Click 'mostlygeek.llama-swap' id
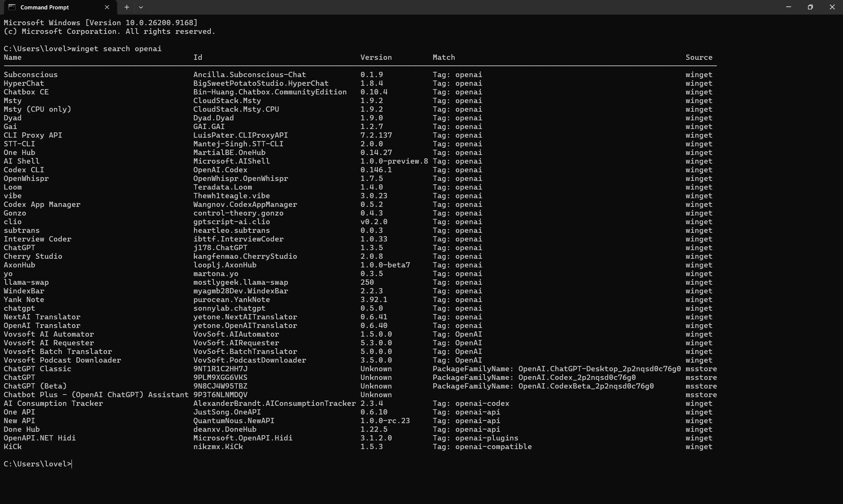 coord(241,282)
